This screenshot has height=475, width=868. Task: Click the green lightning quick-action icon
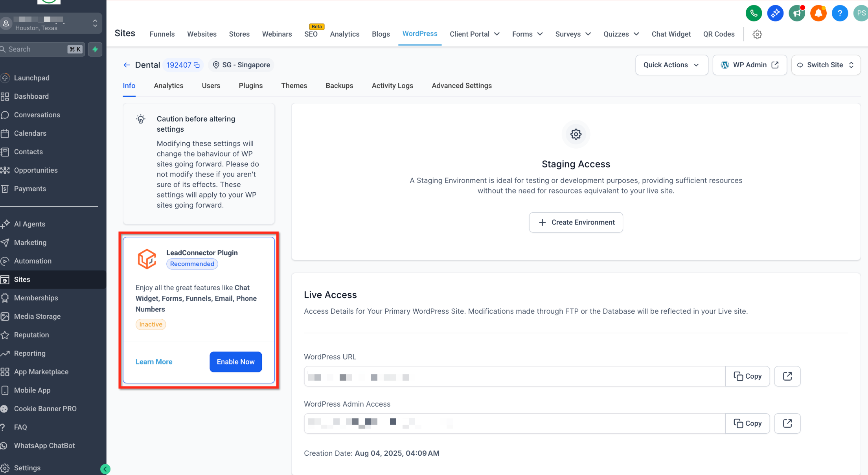tap(95, 49)
